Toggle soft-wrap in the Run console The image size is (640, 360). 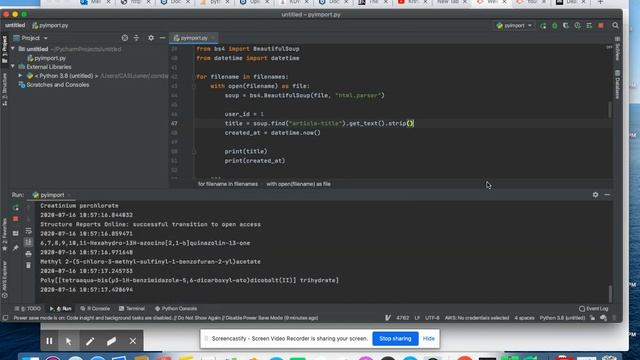click(28, 231)
